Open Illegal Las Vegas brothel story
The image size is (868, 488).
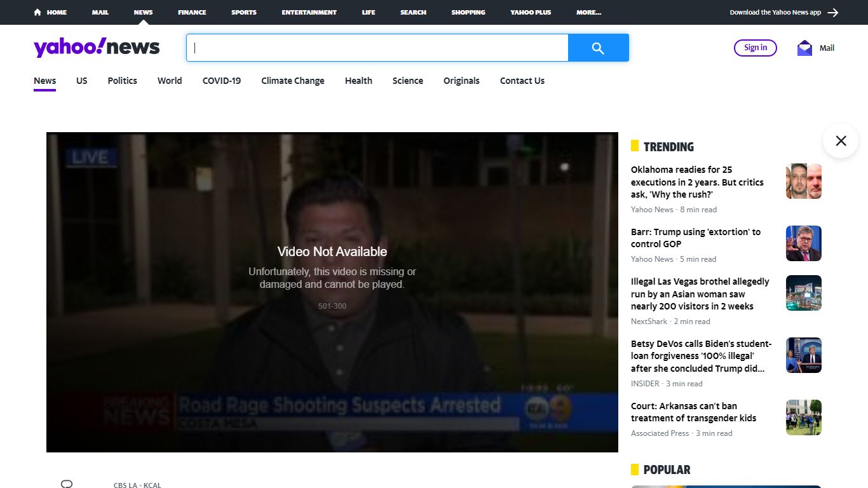coord(700,294)
